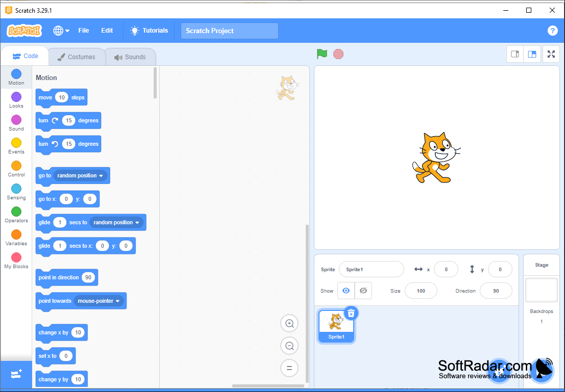Maximize the Scratch window
565x392 pixels.
pos(529,10)
